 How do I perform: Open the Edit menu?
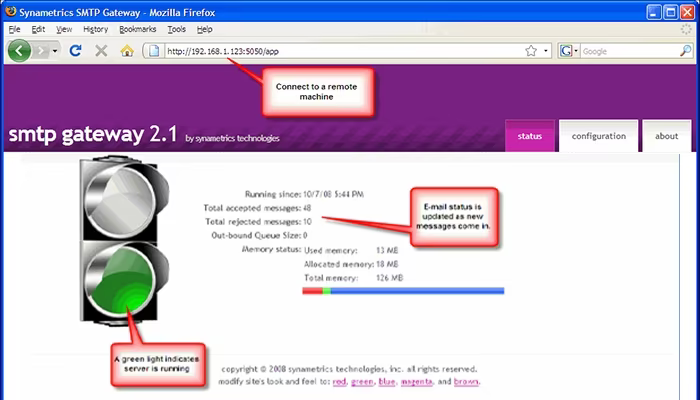click(x=38, y=29)
